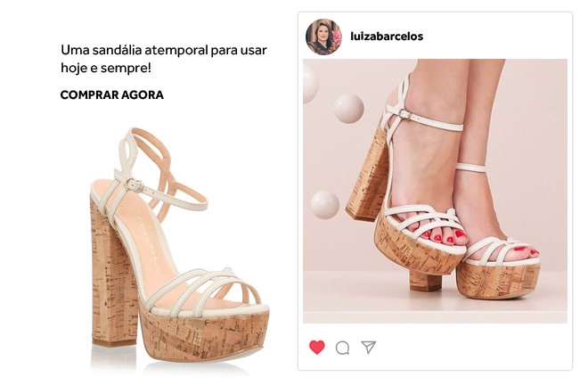Viewport: 588px width, 385px height.
Task: Select the product sandal image beside the post
Action: (x=179, y=250)
